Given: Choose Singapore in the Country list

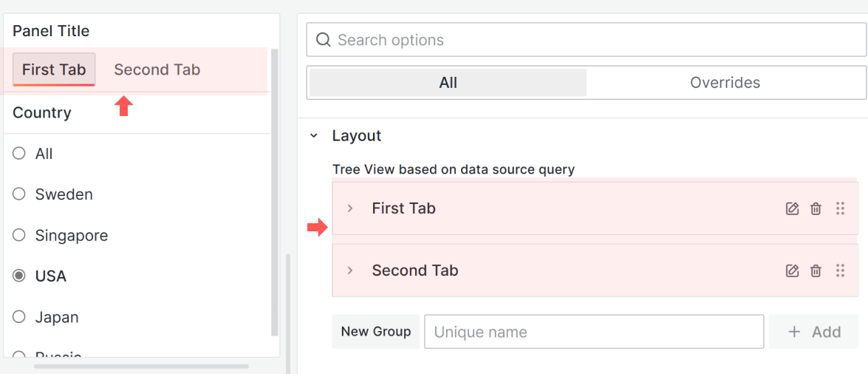Looking at the screenshot, I should coord(20,236).
